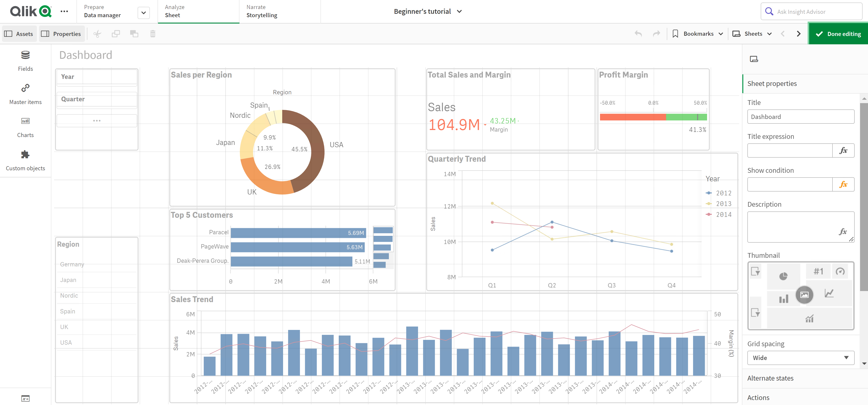Click the undo arrow icon

click(x=639, y=33)
